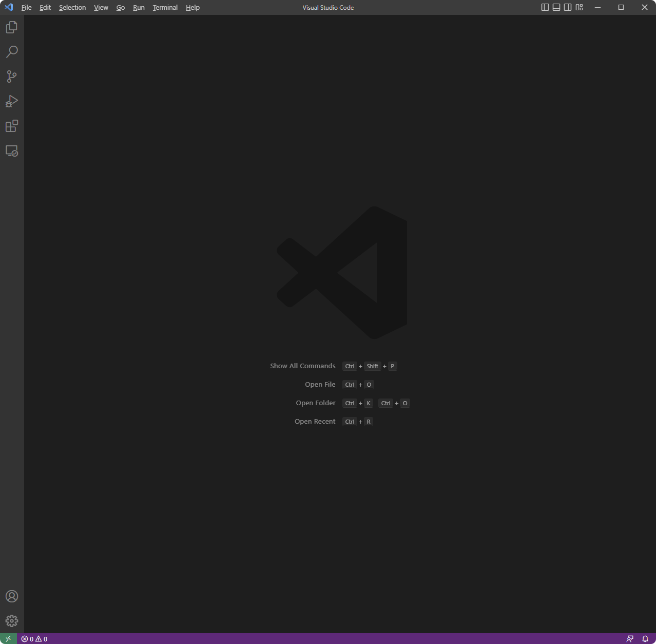Open the Go menu
656x644 pixels.
pos(121,7)
